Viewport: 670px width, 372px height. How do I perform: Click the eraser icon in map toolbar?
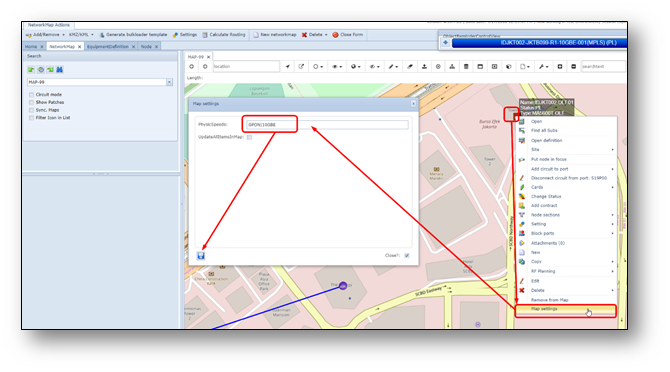point(410,67)
